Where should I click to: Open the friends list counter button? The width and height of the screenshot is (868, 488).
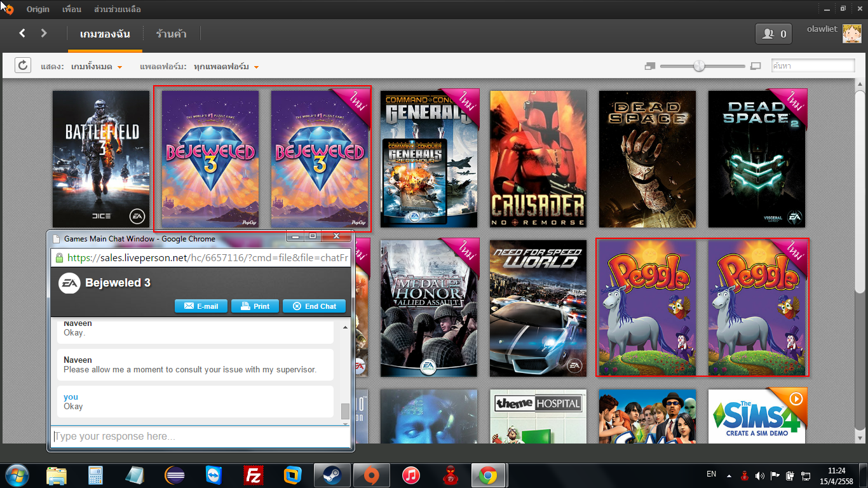[773, 34]
